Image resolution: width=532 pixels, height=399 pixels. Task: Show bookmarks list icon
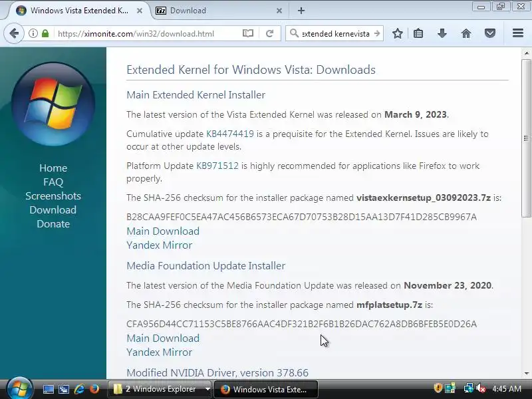418,33
